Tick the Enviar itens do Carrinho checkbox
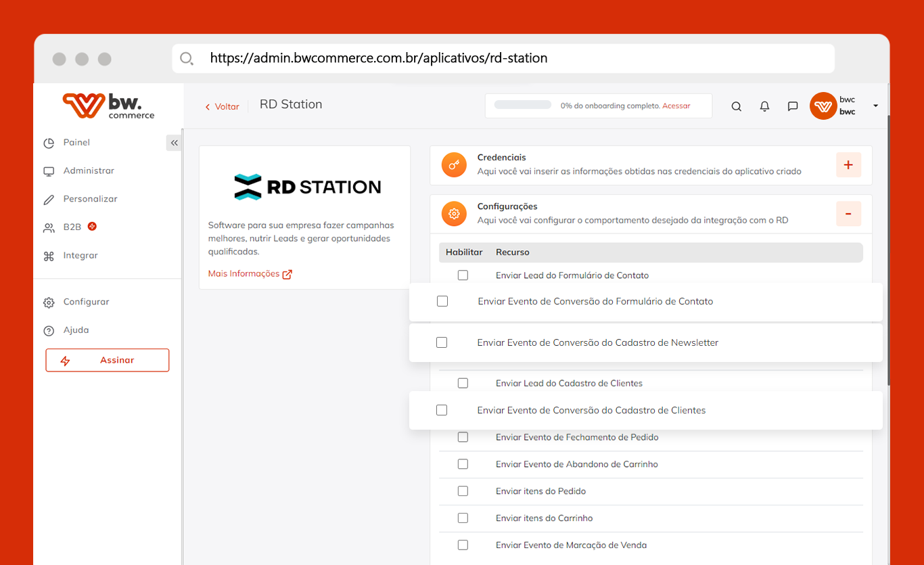The width and height of the screenshot is (924, 565). 463,518
